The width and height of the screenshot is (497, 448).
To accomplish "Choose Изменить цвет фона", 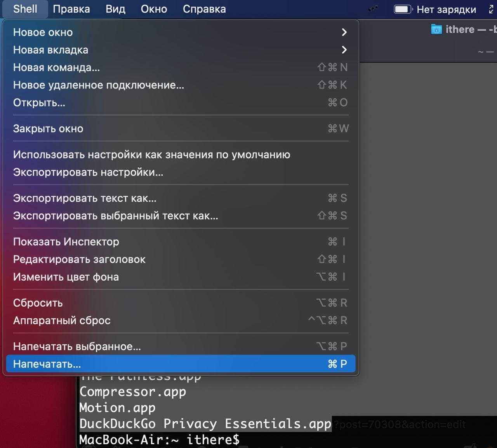I will (66, 277).
